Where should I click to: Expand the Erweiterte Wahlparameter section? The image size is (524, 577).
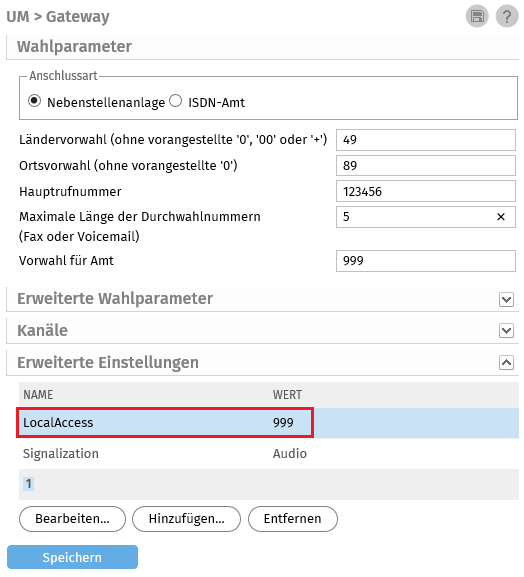click(506, 299)
